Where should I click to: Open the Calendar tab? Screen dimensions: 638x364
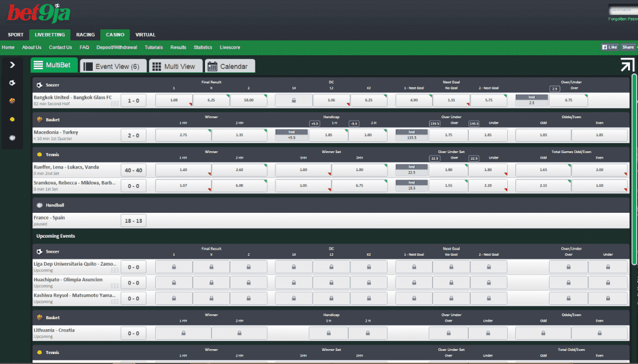tap(230, 66)
